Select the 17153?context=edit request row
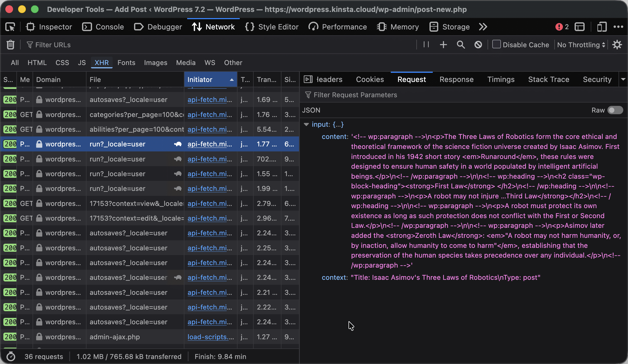This screenshot has height=364, width=628. click(x=150, y=218)
